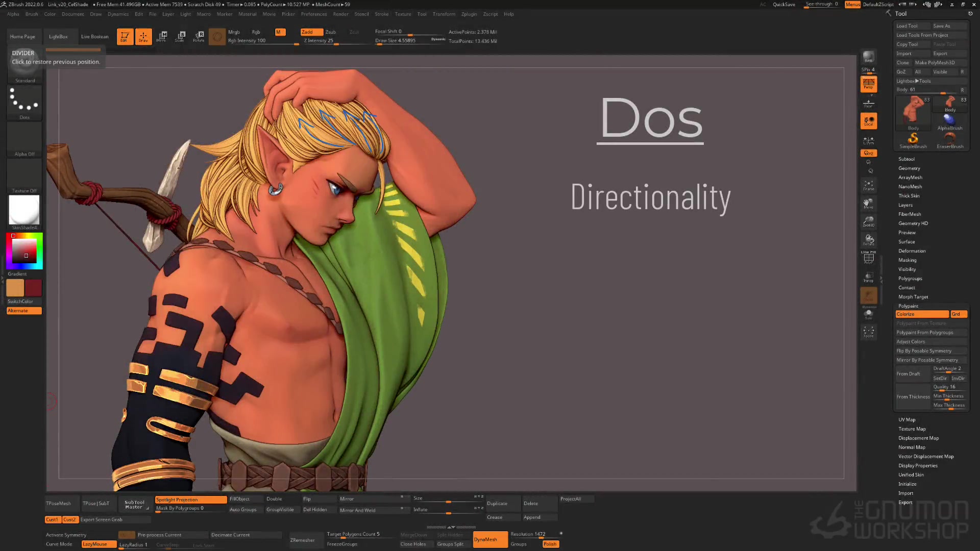
Task: Toggle the Alternate color button
Action: (24, 311)
